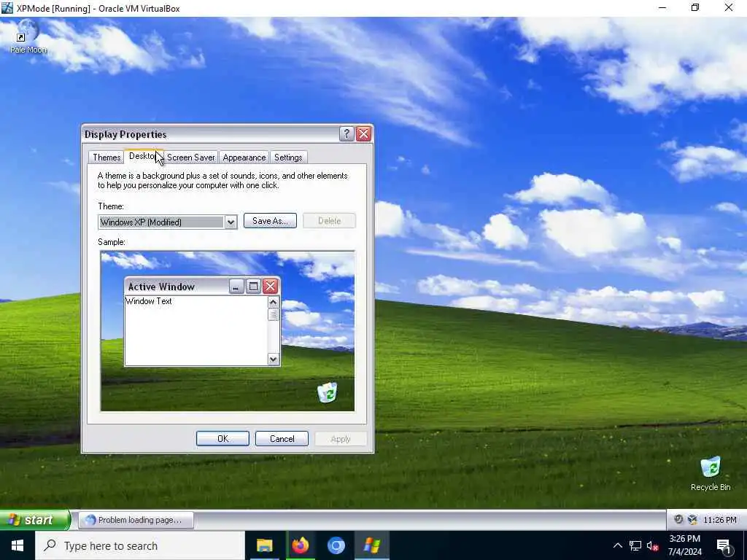
Task: Open the Screen Saver tab
Action: click(x=190, y=157)
